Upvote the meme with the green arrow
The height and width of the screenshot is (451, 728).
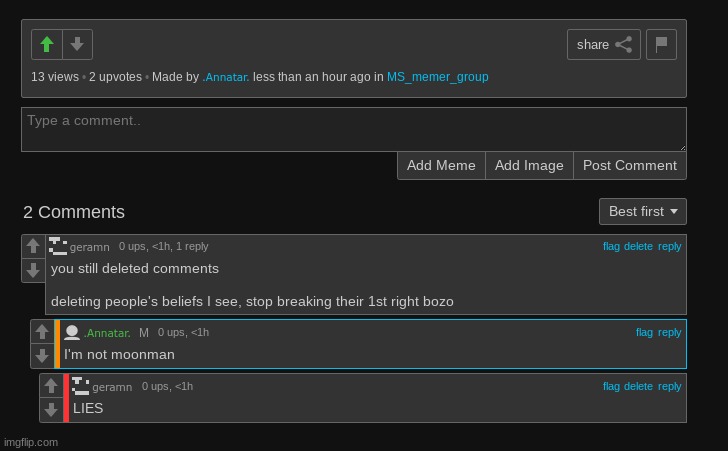click(47, 45)
